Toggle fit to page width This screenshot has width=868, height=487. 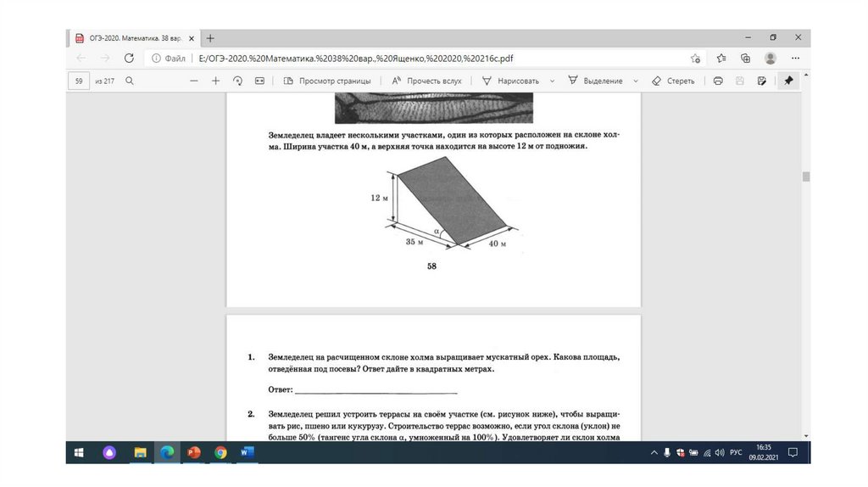point(259,81)
